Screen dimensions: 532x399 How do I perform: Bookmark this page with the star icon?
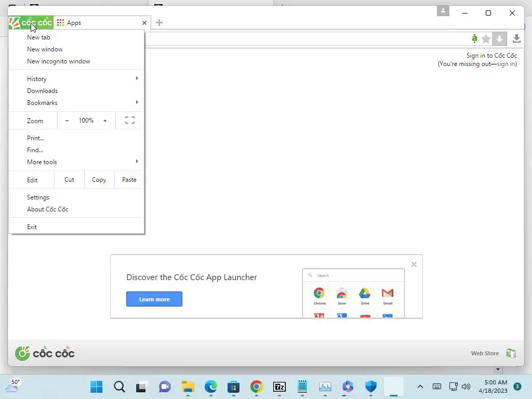click(486, 38)
